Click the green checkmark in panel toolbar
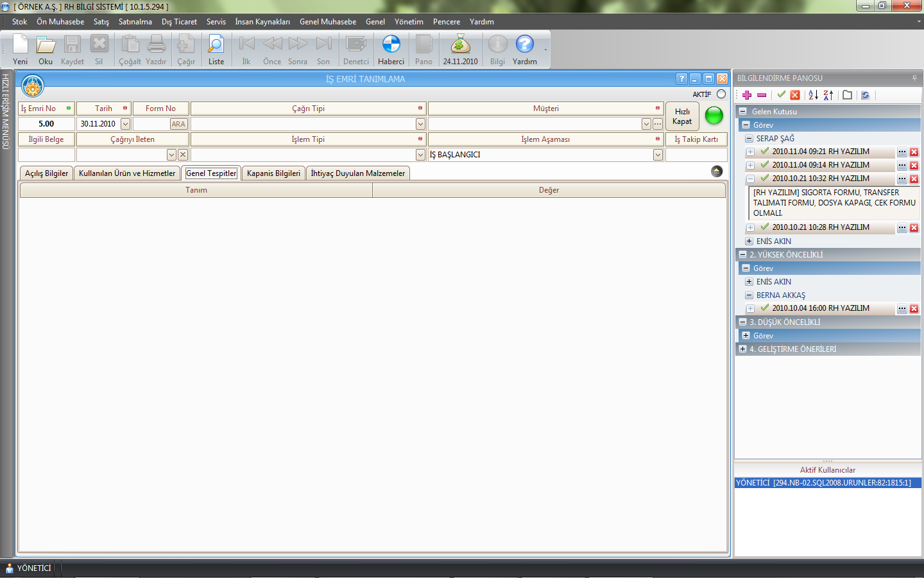 pos(781,94)
